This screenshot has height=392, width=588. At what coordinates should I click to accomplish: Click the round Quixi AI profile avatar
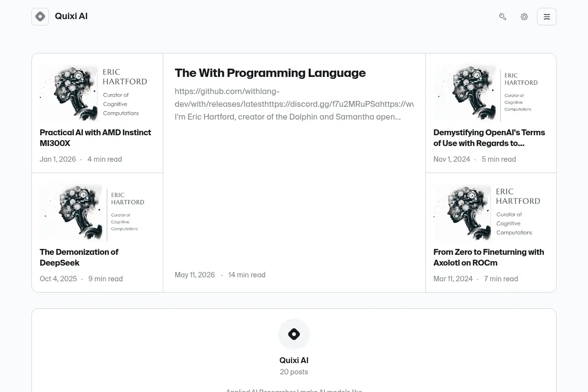294,334
